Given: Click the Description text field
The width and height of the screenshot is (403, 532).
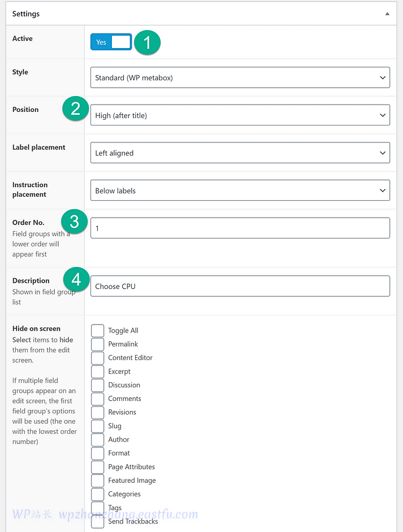Looking at the screenshot, I should [240, 286].
